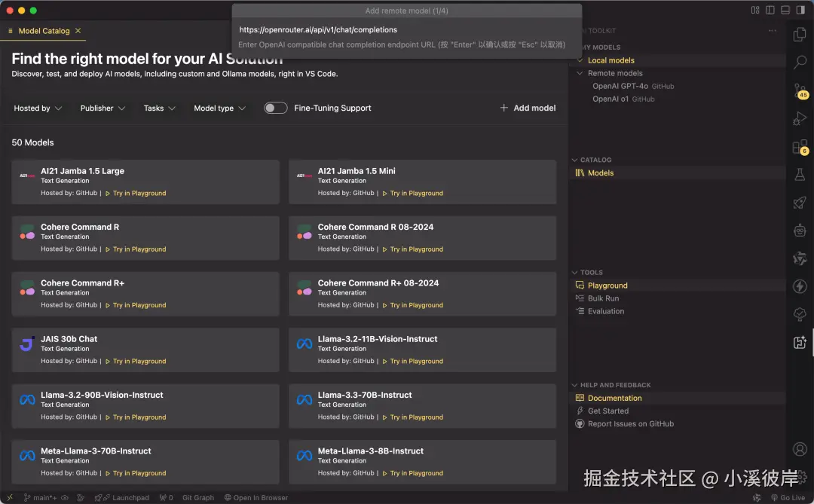814x504 pixels.
Task: Click the main branch indicator in the status bar
Action: click(x=41, y=497)
